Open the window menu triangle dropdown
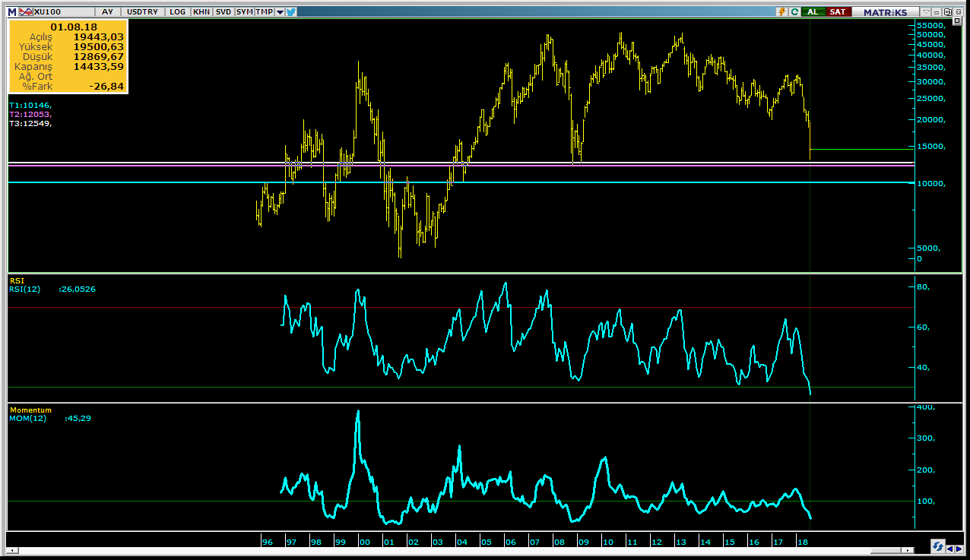 [926, 11]
